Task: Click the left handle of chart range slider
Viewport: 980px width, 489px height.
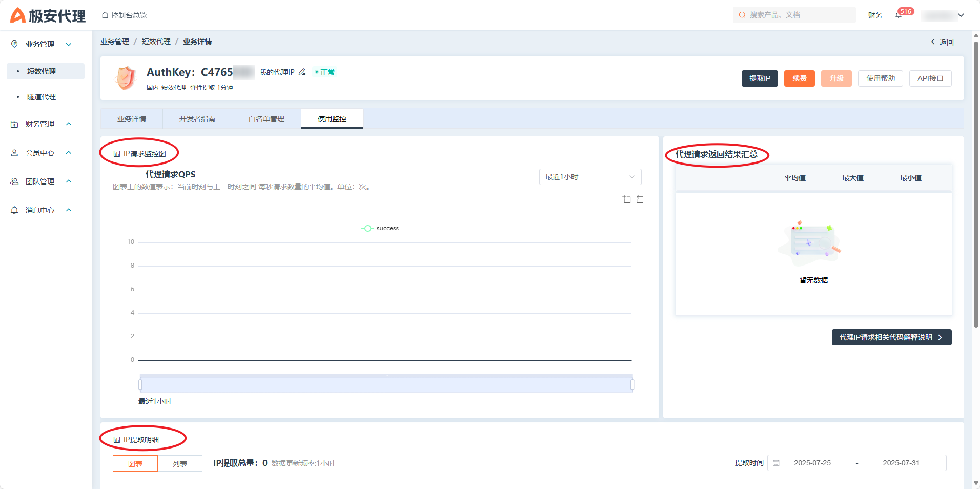Action: [x=140, y=384]
